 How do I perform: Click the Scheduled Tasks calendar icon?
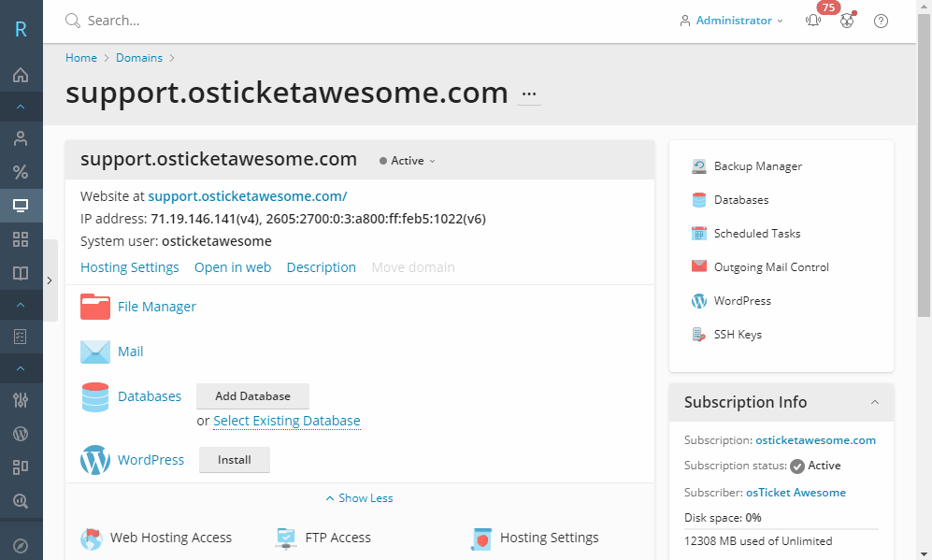pyautogui.click(x=699, y=234)
